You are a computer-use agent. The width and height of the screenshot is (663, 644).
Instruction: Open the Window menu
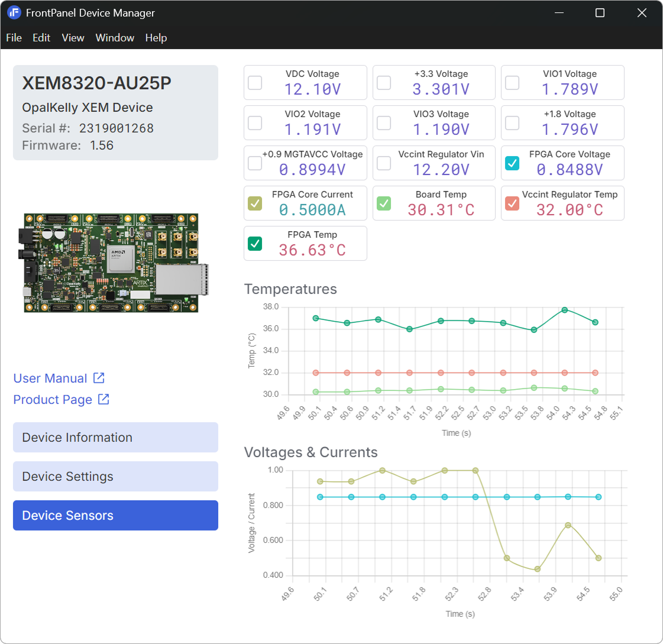(x=115, y=38)
